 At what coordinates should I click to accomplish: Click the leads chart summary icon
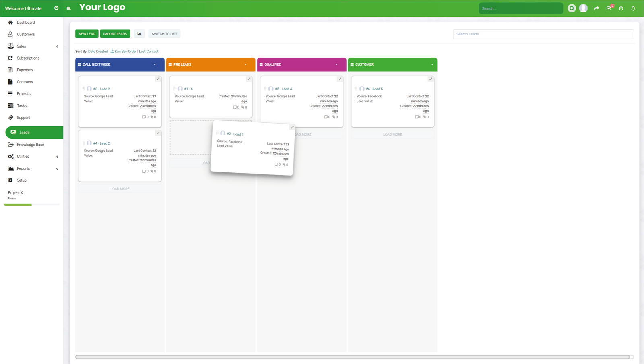139,34
